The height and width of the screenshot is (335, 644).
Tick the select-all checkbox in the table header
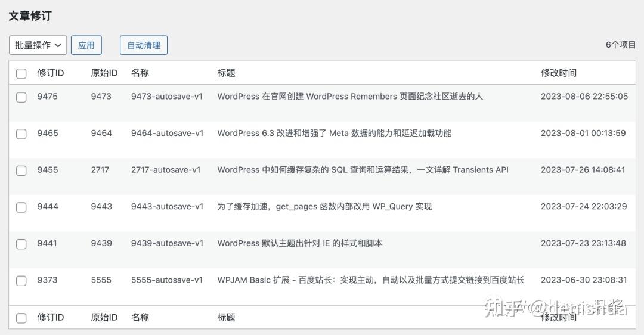click(21, 73)
